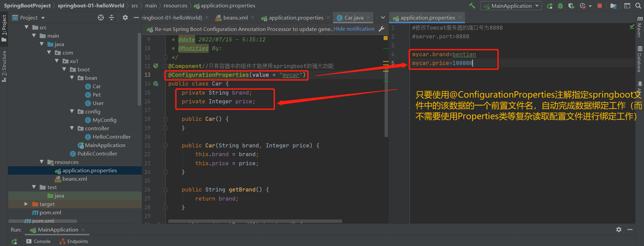Show hidden editor tabs chevron

pos(383,17)
